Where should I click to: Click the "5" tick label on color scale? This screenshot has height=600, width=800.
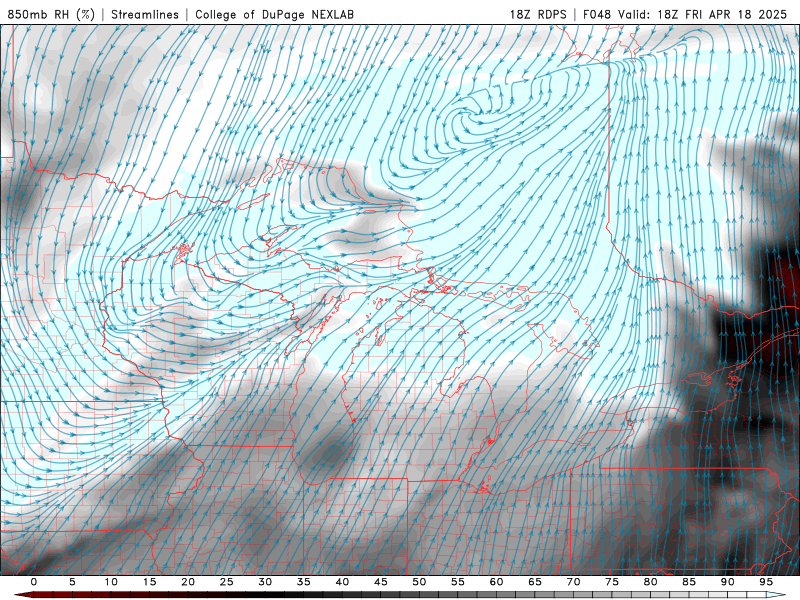(x=72, y=582)
